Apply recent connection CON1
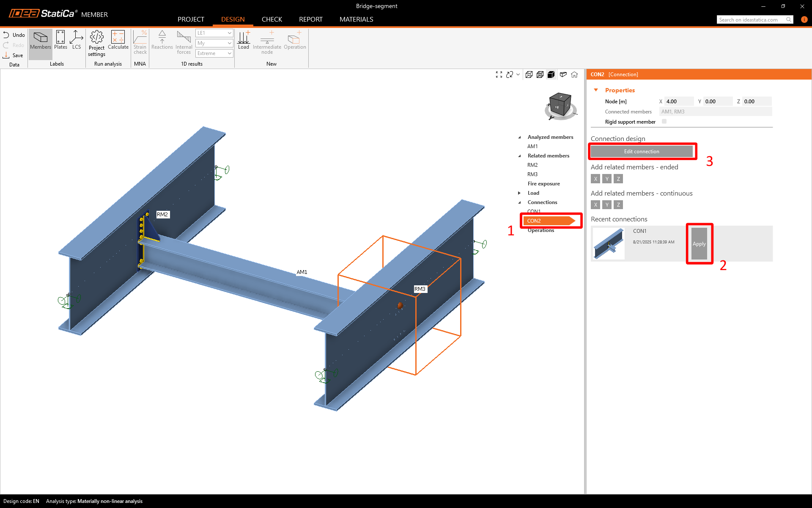Image resolution: width=812 pixels, height=508 pixels. 699,244
